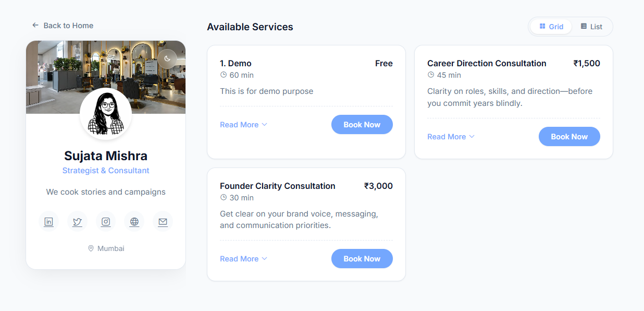The height and width of the screenshot is (311, 644).
Task: Switch to Grid view
Action: (551, 27)
